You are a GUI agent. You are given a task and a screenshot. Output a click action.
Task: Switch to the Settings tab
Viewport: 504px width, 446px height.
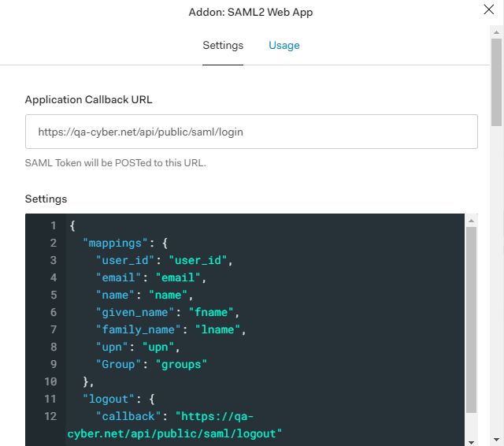coord(223,46)
